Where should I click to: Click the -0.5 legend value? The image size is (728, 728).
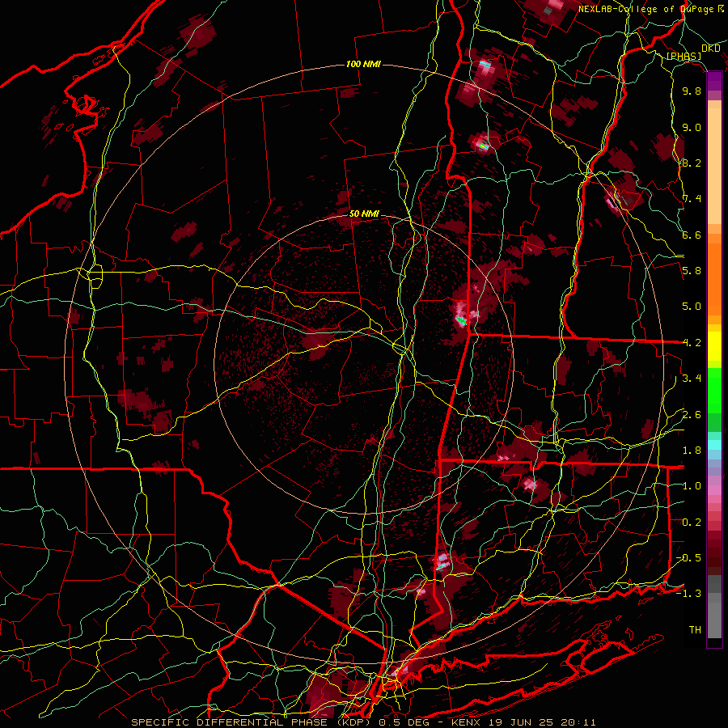[x=688, y=558]
